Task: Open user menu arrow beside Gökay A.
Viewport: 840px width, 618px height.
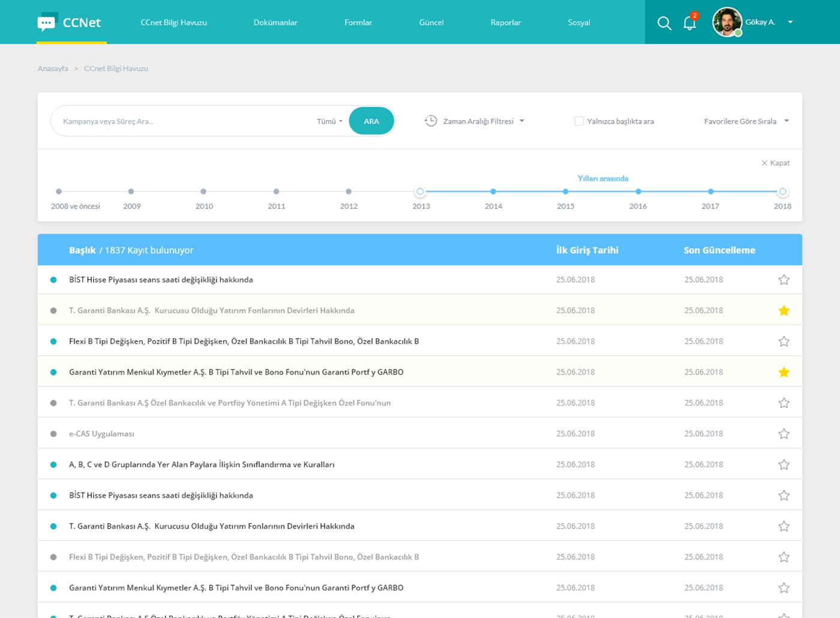Action: (x=790, y=22)
